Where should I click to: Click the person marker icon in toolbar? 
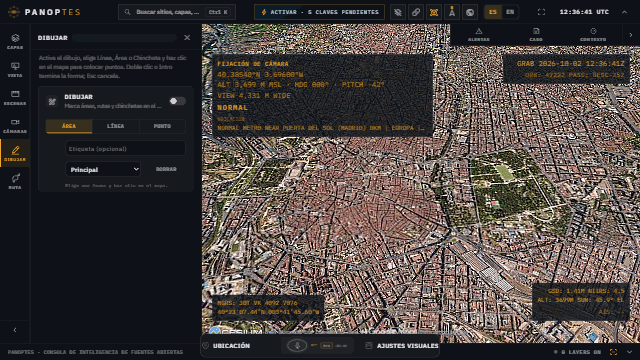tap(452, 12)
